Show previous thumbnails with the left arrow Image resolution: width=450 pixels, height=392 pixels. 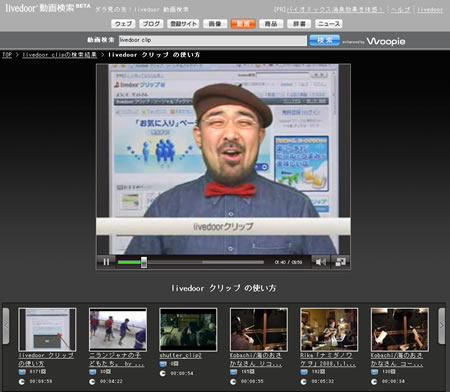pyautogui.click(x=6, y=326)
